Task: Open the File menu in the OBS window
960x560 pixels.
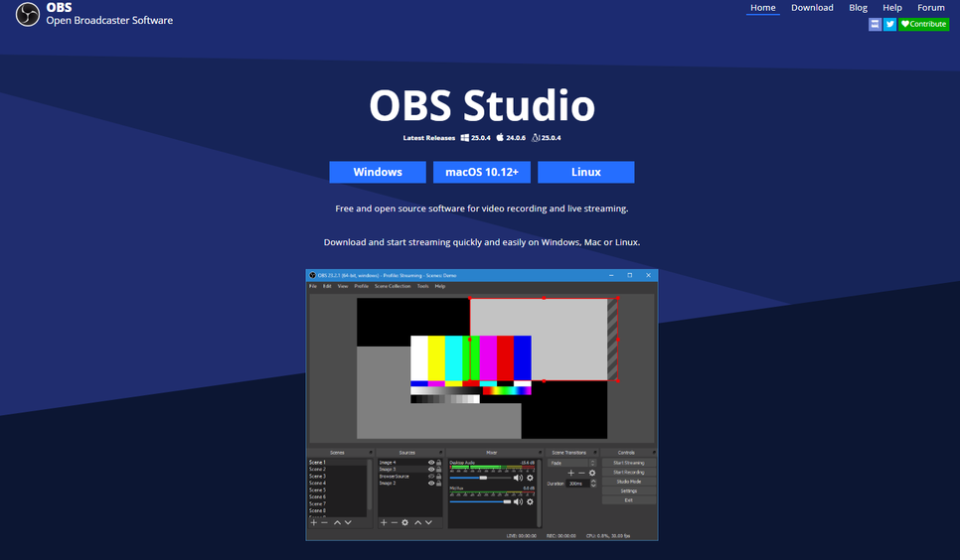Action: point(313,286)
